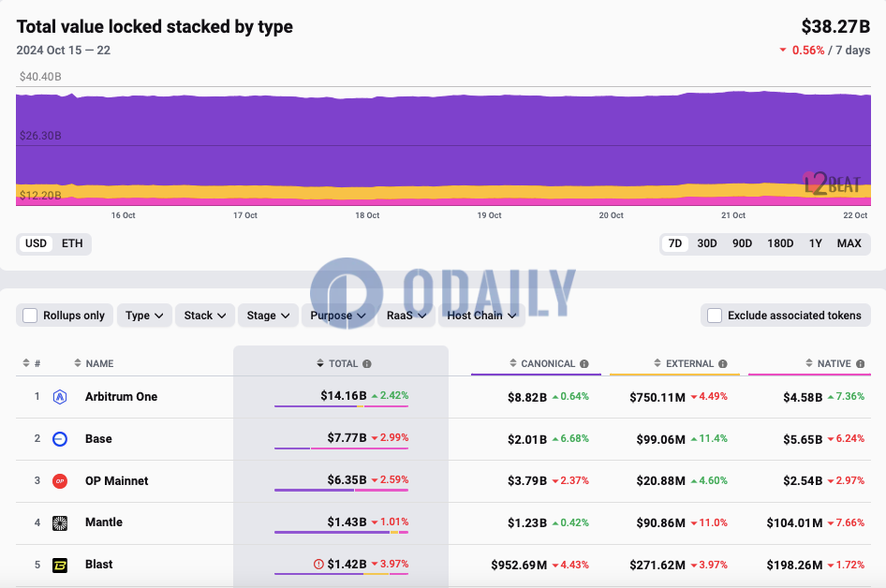Click the Blast TVL breakdown bar
The image size is (886, 588).
point(341,574)
